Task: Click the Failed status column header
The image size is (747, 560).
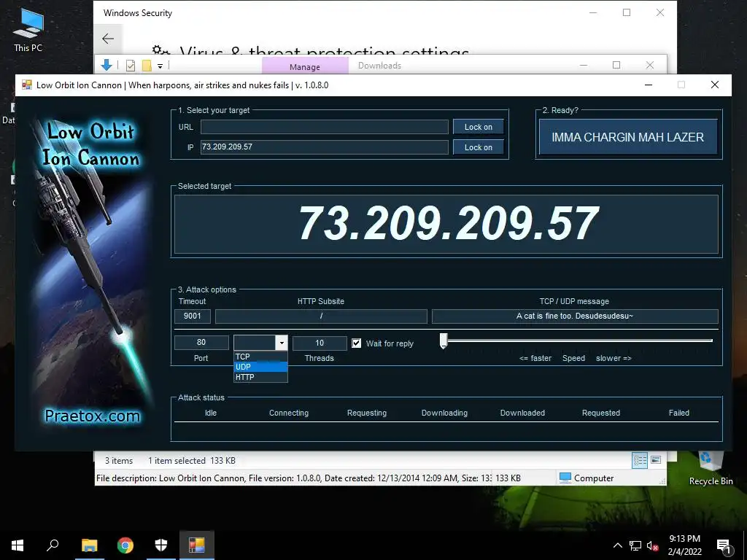Action: 679,413
